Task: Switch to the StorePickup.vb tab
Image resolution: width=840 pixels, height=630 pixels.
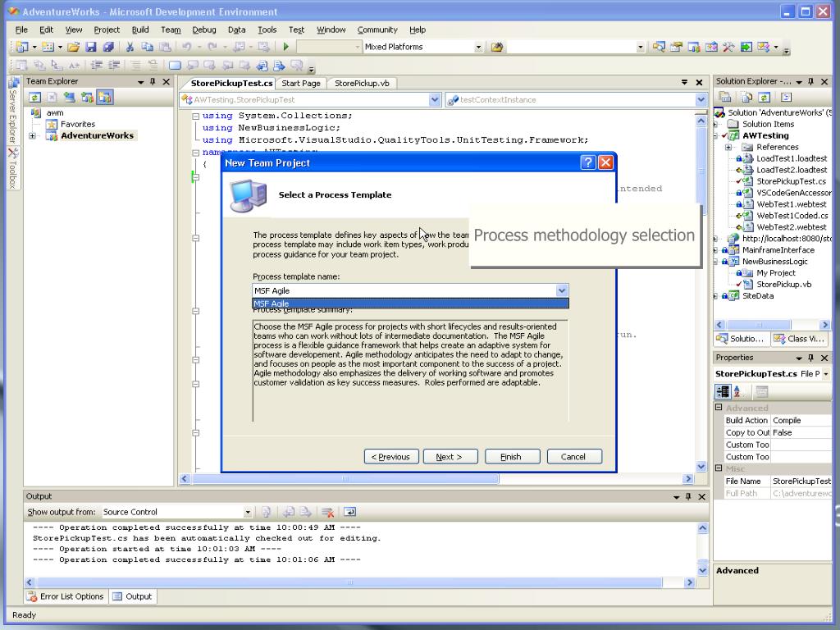Action: [362, 84]
